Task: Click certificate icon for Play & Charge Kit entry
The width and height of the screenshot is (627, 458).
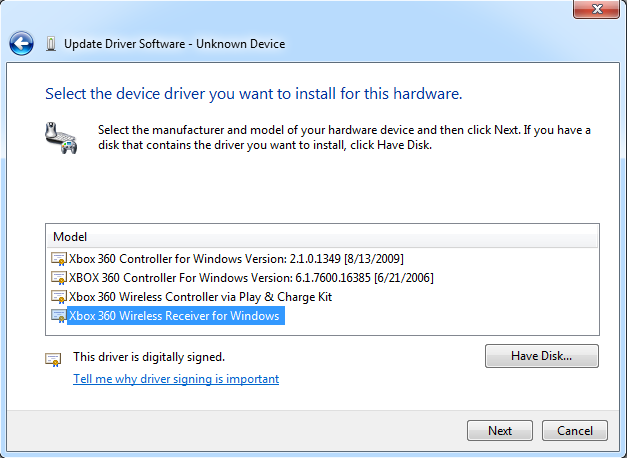Action: point(59,297)
